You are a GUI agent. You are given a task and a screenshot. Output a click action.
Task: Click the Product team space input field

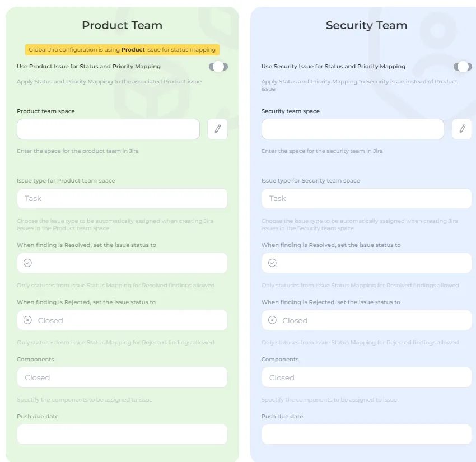pos(108,129)
